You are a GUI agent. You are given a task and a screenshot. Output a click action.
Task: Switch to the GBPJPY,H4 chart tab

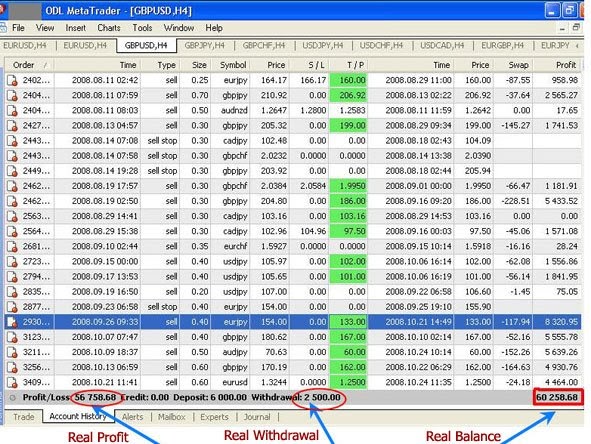point(205,46)
